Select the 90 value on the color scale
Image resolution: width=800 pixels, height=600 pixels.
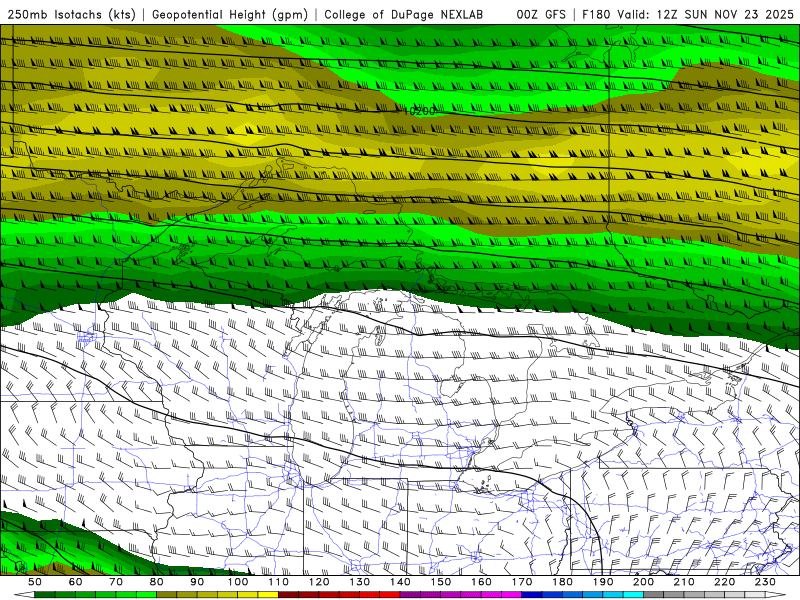(197, 582)
